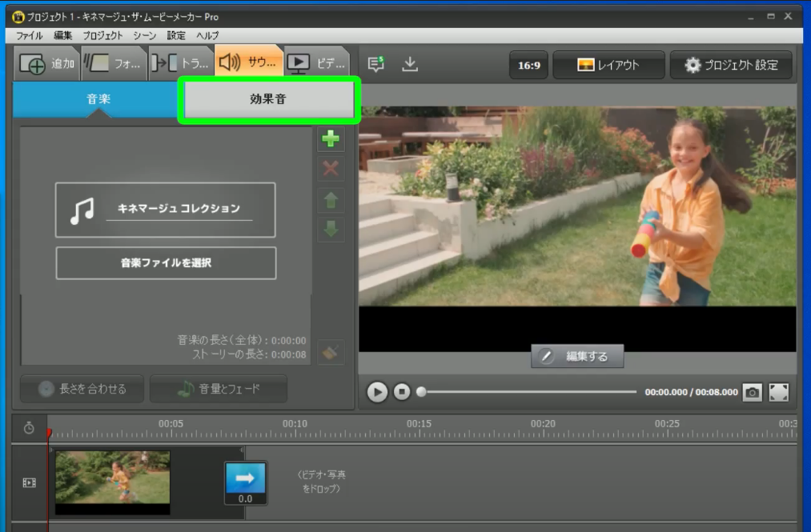The height and width of the screenshot is (532, 811).
Task: Click the green plus add music icon
Action: (330, 138)
